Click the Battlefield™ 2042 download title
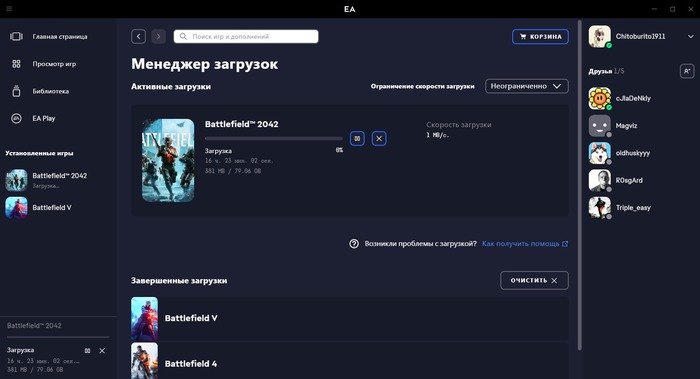 (242, 124)
